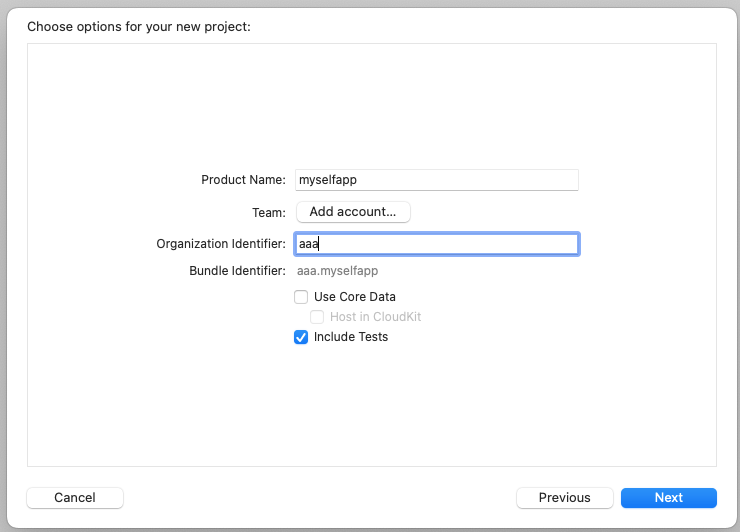This screenshot has height=532, width=740.
Task: Place cursor after 'aaa' in organization field
Action: click(x=320, y=244)
